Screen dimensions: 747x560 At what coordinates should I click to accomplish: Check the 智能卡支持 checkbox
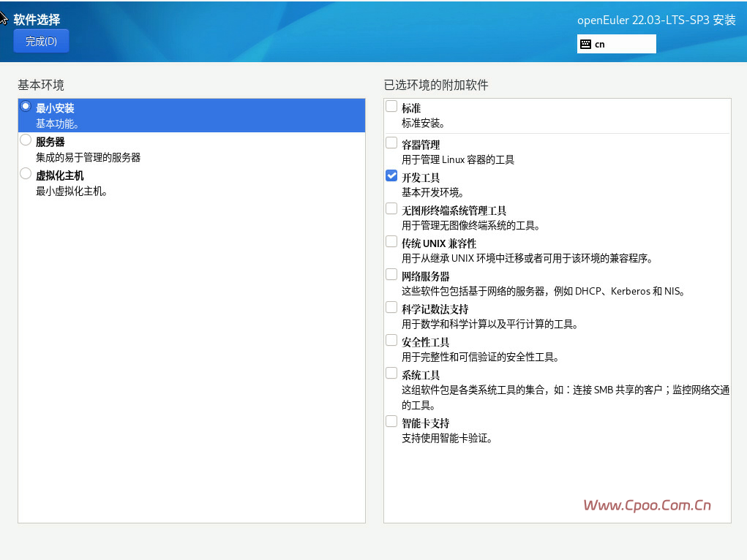391,421
